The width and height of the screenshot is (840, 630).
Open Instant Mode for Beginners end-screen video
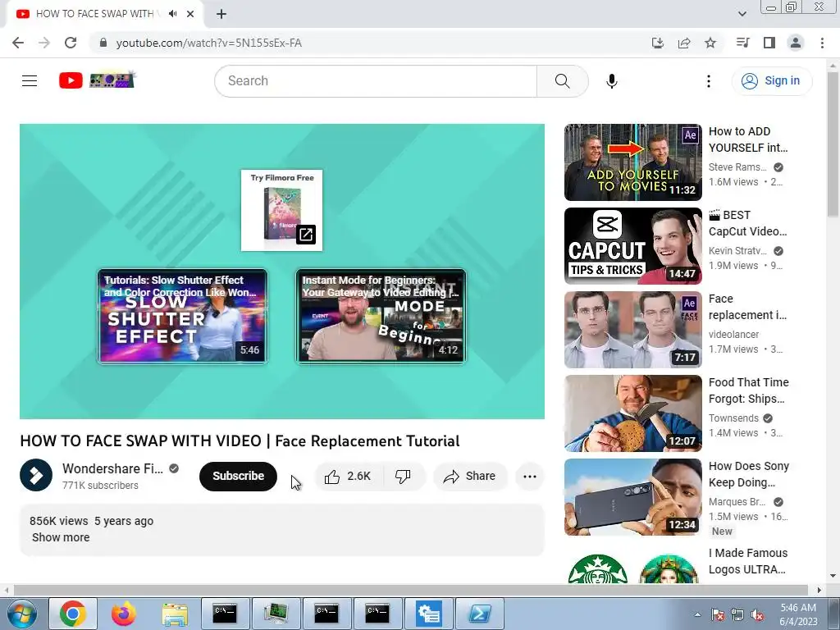(x=381, y=316)
